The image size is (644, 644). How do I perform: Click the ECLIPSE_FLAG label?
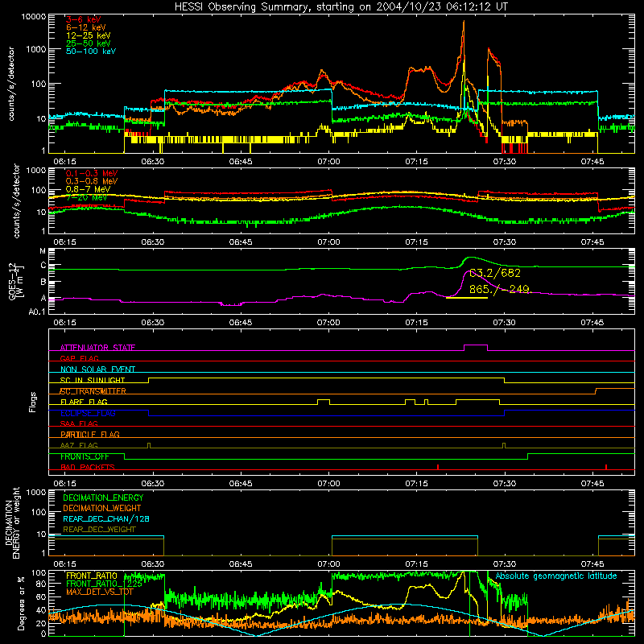88,413
